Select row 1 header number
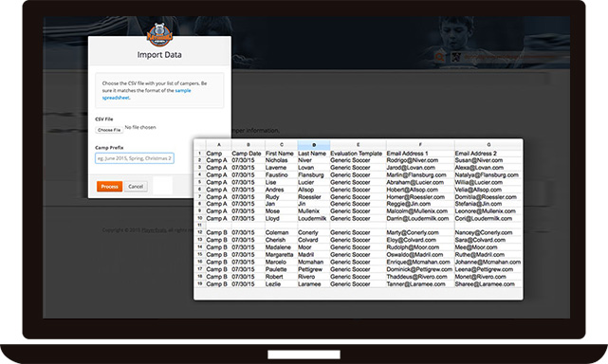 pos(200,154)
